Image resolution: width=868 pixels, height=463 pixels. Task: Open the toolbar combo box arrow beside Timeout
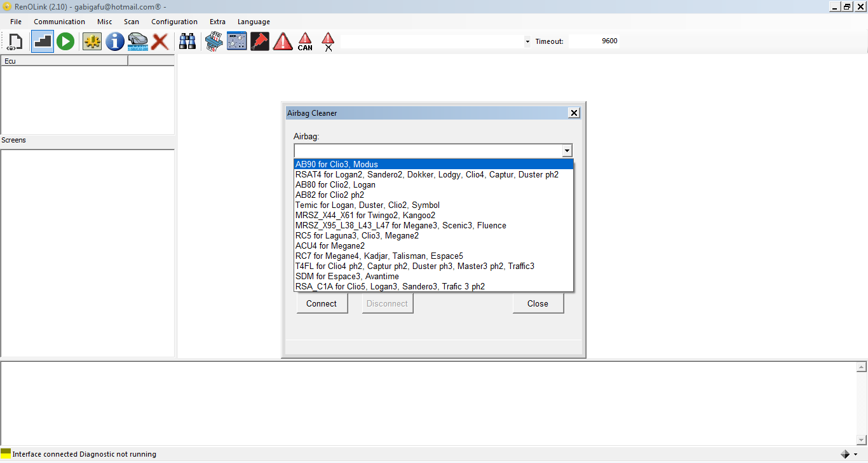pos(527,42)
